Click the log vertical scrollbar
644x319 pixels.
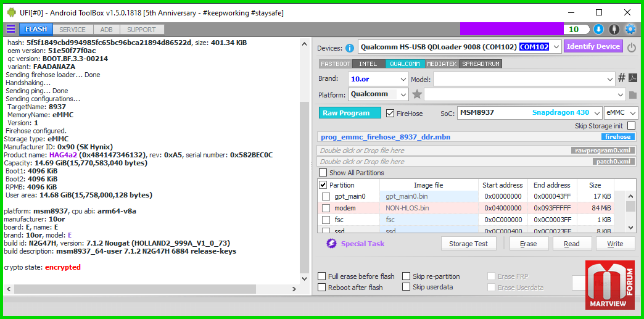click(x=304, y=187)
